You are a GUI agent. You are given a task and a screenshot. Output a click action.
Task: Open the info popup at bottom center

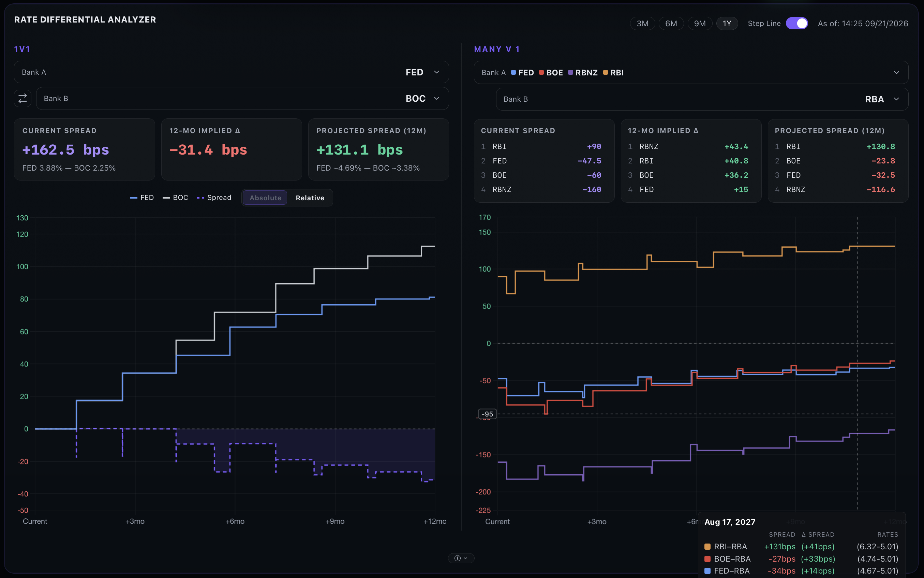(461, 558)
